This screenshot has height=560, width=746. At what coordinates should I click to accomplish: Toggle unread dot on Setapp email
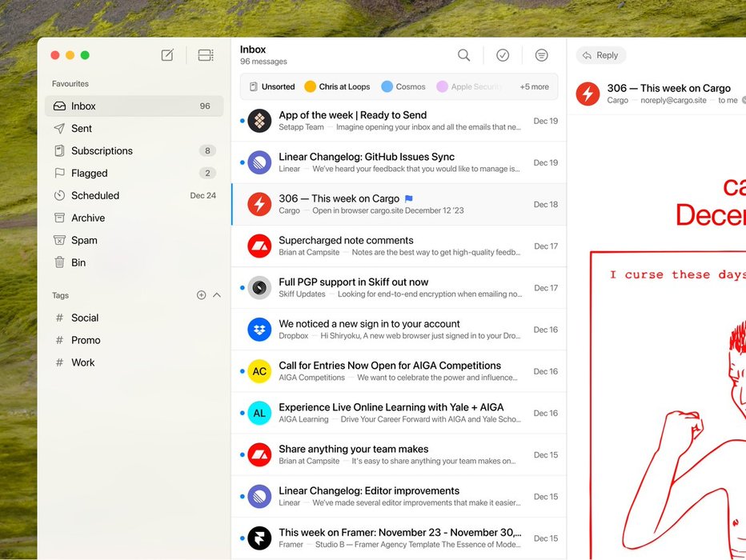click(243, 121)
